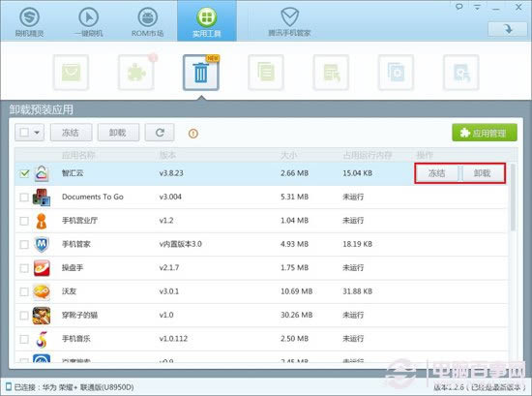The width and height of the screenshot is (532, 396).
Task: Open the stacked documents tool icon
Action: coord(266,73)
